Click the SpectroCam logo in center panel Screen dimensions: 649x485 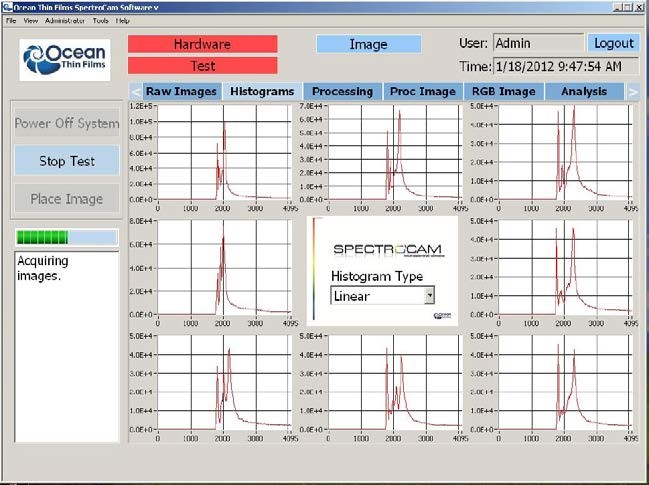point(380,248)
